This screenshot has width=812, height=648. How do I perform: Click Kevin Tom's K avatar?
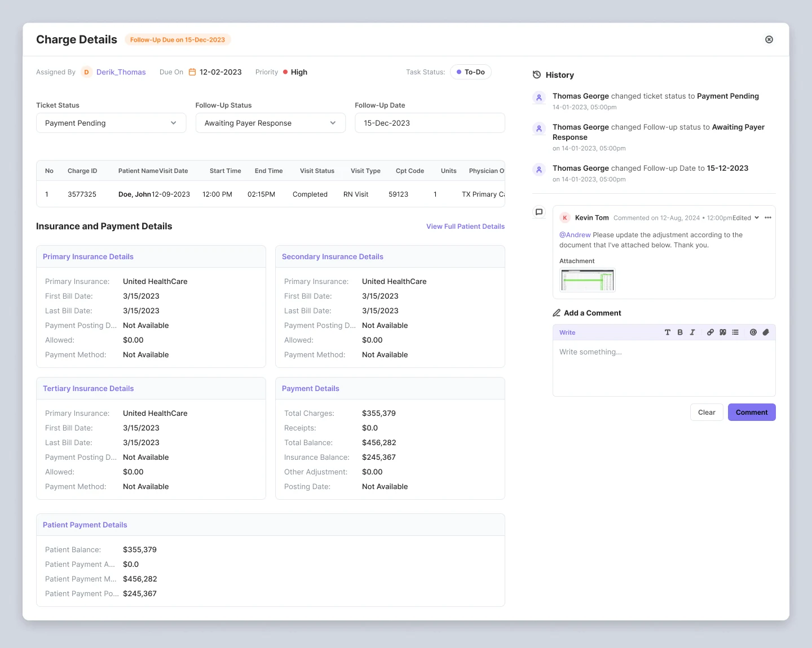point(565,218)
